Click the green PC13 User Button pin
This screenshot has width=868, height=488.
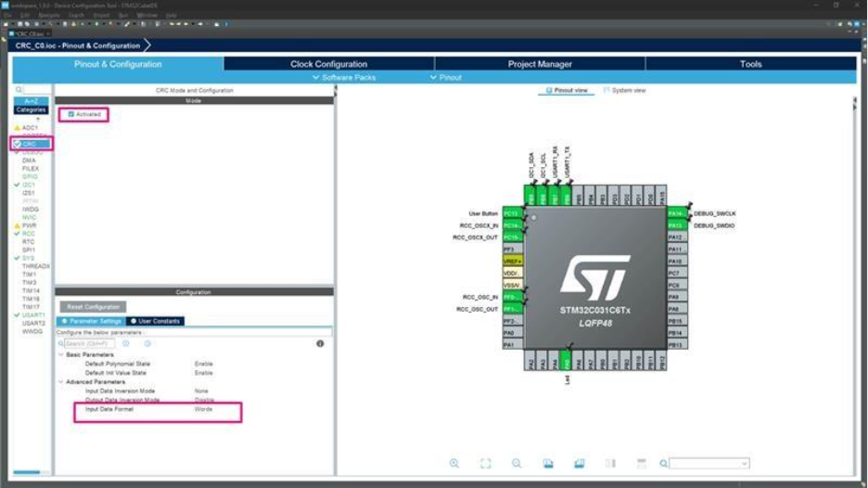click(512, 213)
